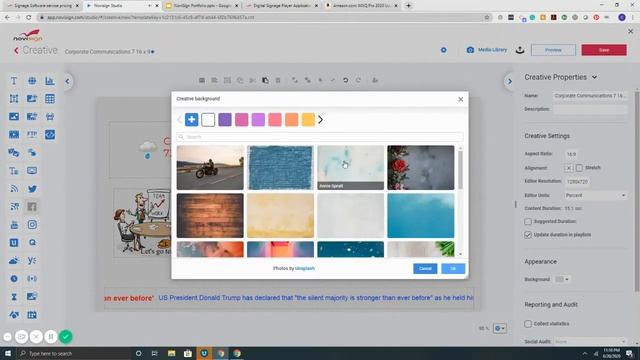640x360 pixels.
Task: Select the Text widget tool
Action: pos(14,81)
